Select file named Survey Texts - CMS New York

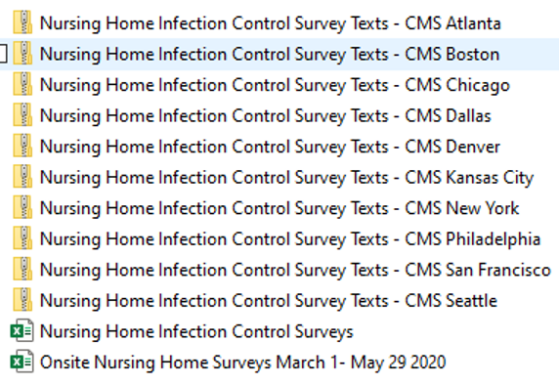[x=280, y=208]
